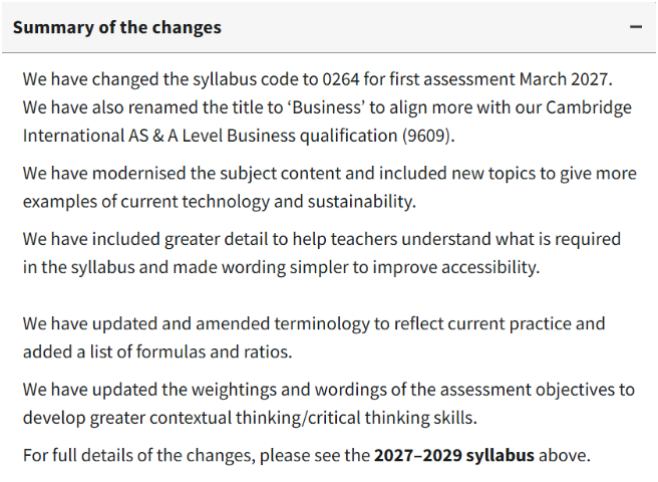Click the paragraph about updated and amended terminology
658x482 pixels.
(x=314, y=338)
